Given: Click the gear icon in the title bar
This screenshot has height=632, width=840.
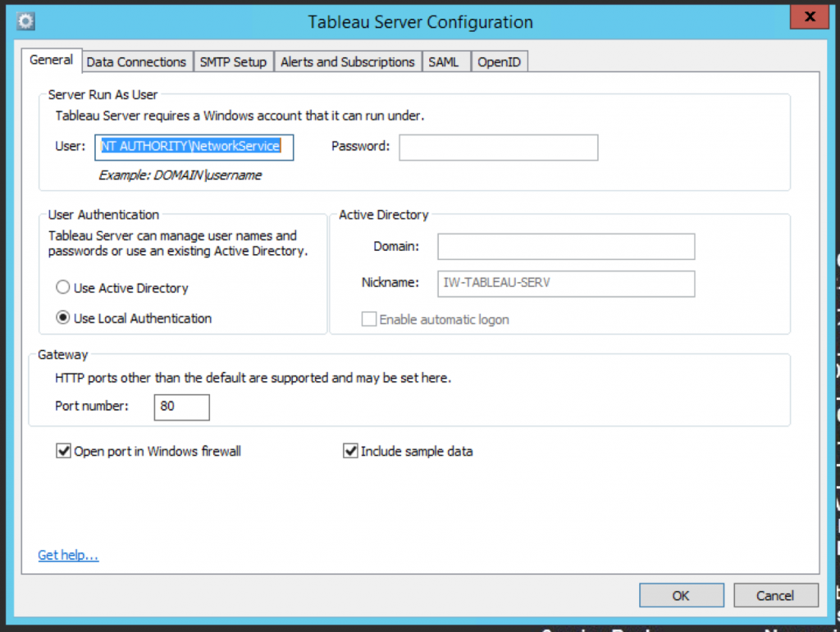Looking at the screenshot, I should (x=25, y=21).
